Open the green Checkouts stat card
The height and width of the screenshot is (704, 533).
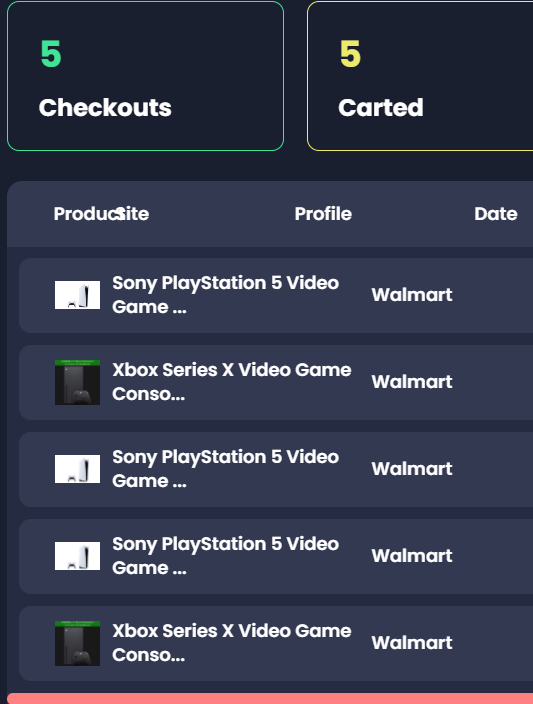(145, 76)
